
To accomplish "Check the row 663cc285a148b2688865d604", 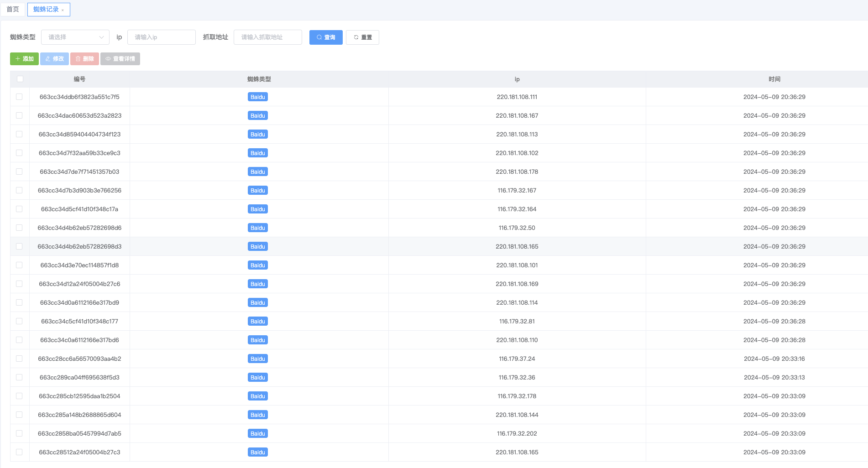I will pyautogui.click(x=19, y=415).
